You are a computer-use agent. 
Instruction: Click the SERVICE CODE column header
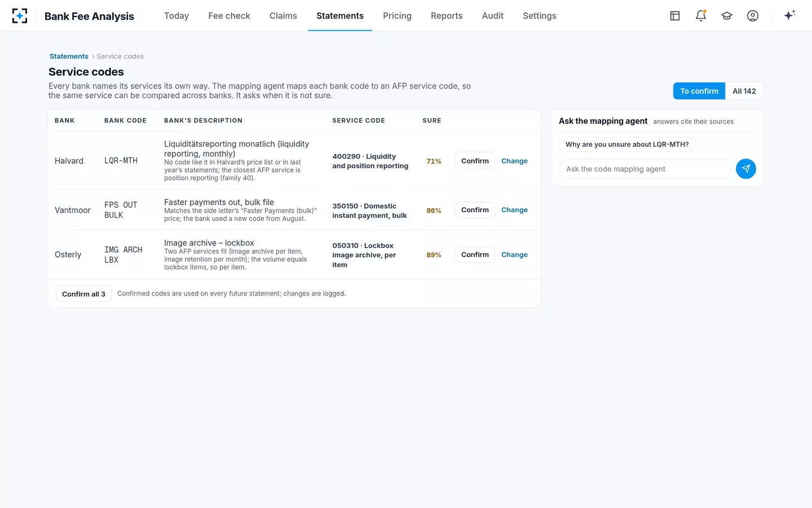click(359, 121)
